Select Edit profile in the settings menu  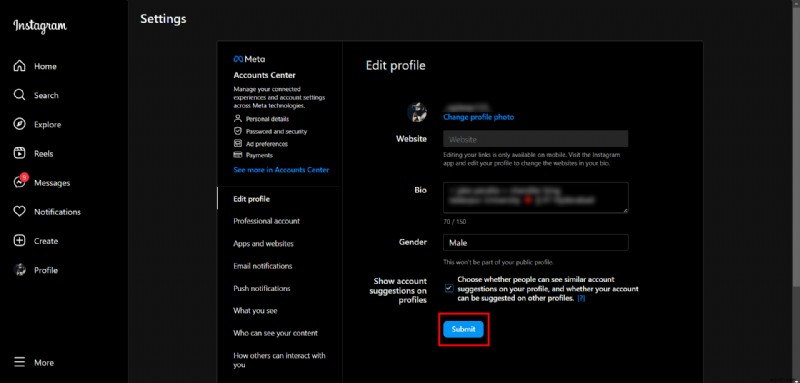[x=252, y=199]
